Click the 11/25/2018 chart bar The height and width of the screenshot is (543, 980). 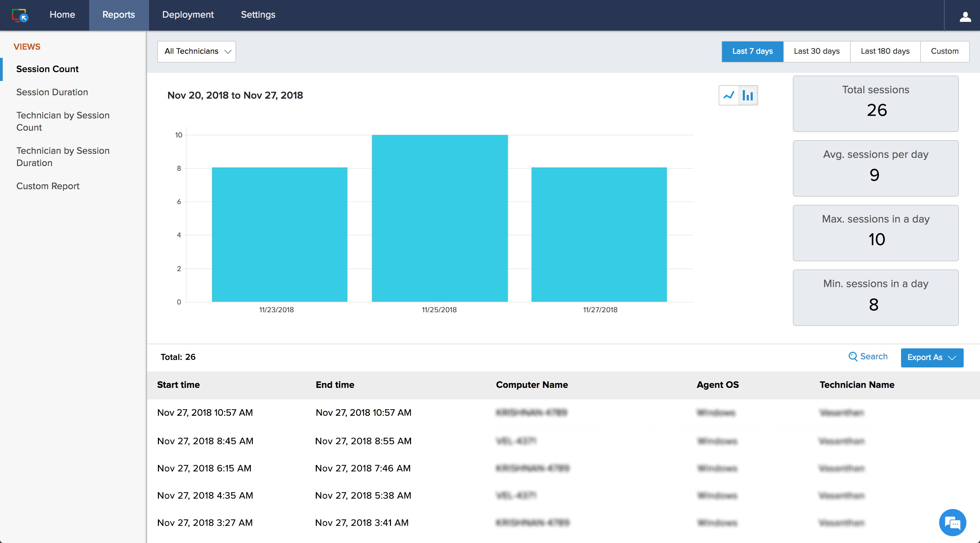click(x=439, y=218)
